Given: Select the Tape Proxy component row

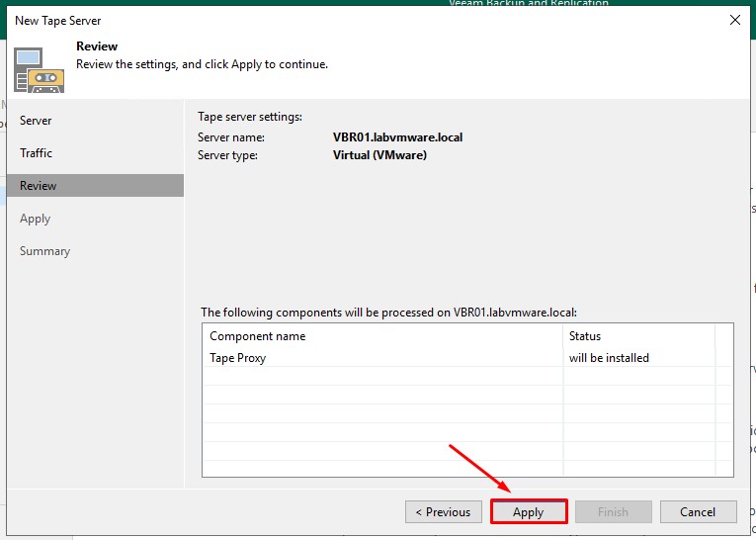Looking at the screenshot, I should click(381, 358).
